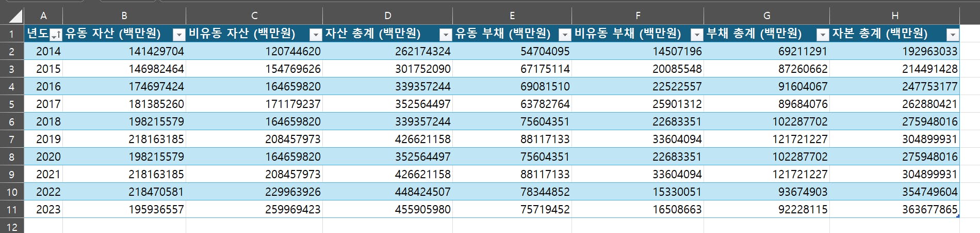980x233 pixels.
Task: Open filter dropdown for 자산 총계 column
Action: [x=446, y=35]
